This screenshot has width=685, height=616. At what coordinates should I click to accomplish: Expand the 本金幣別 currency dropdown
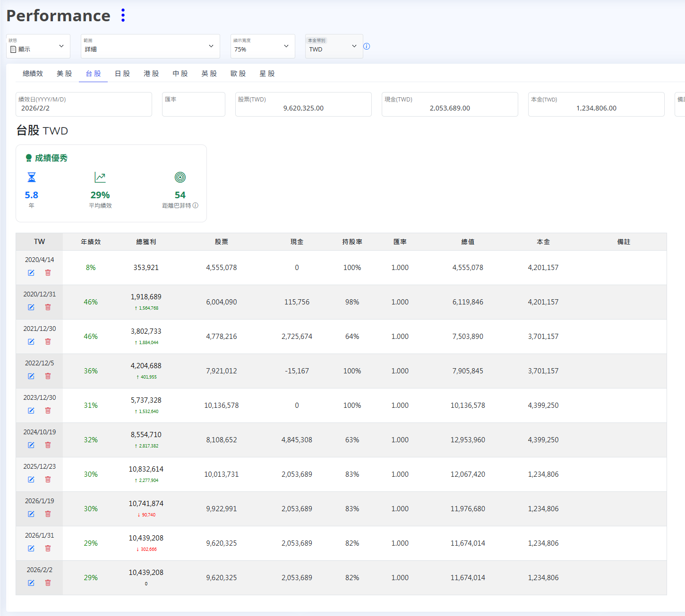coord(334,46)
